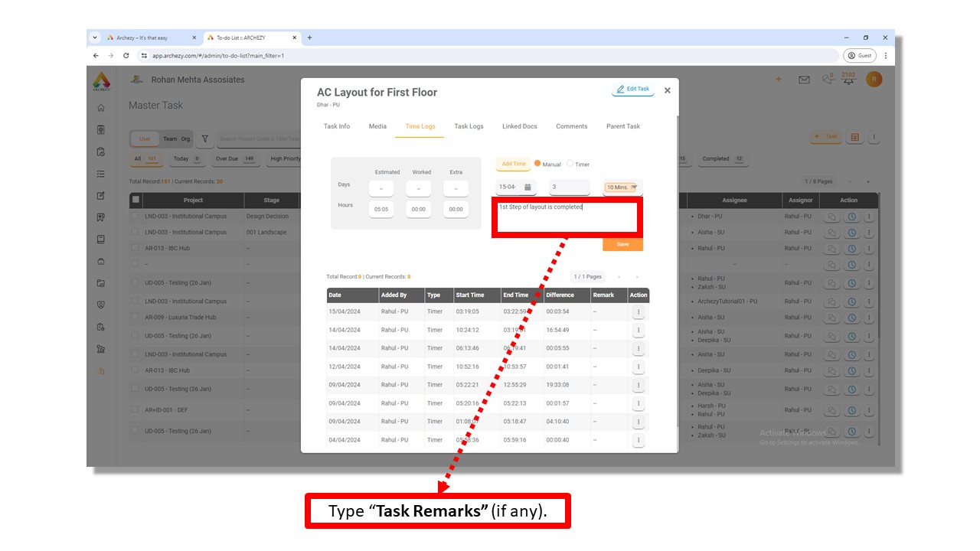The height and width of the screenshot is (551, 980).
Task: Click the + Task button
Action: (x=827, y=137)
